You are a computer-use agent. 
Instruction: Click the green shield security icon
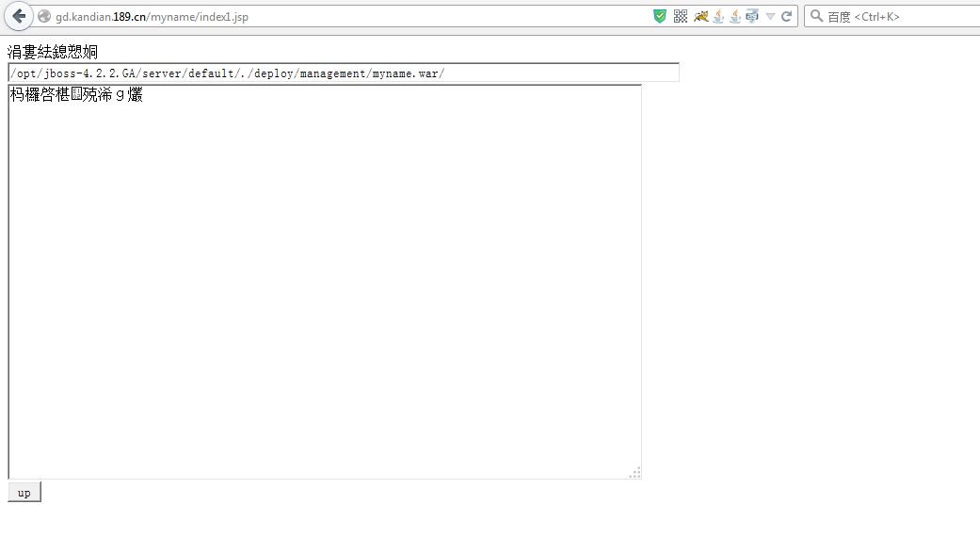point(659,16)
